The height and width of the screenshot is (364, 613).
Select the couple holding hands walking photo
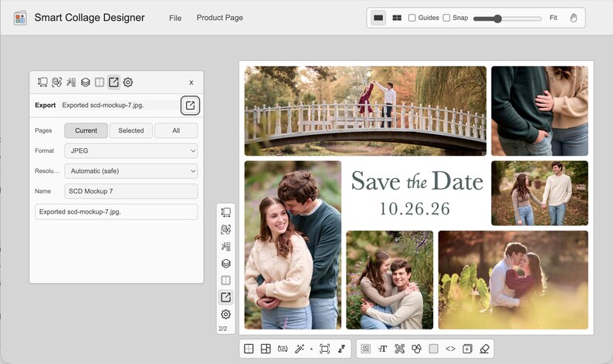tap(540, 194)
